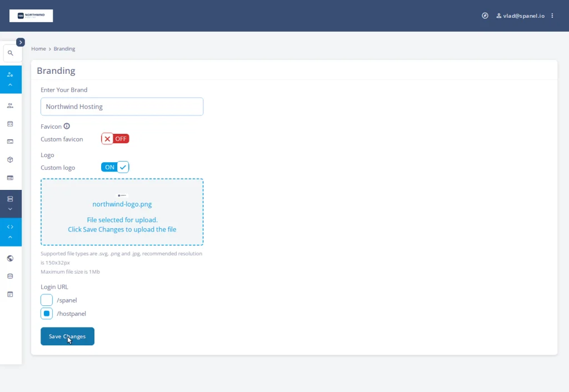Collapse the code brackets sidebar section

(11, 232)
